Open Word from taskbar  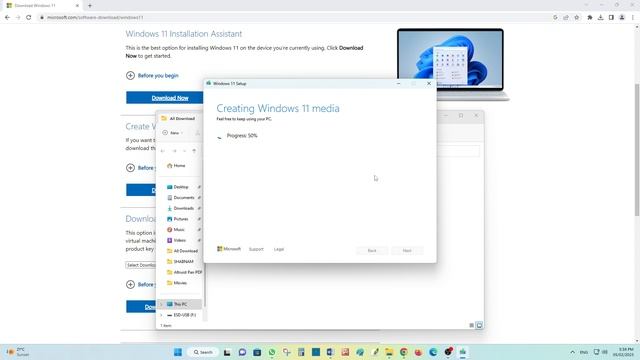(x=330, y=352)
